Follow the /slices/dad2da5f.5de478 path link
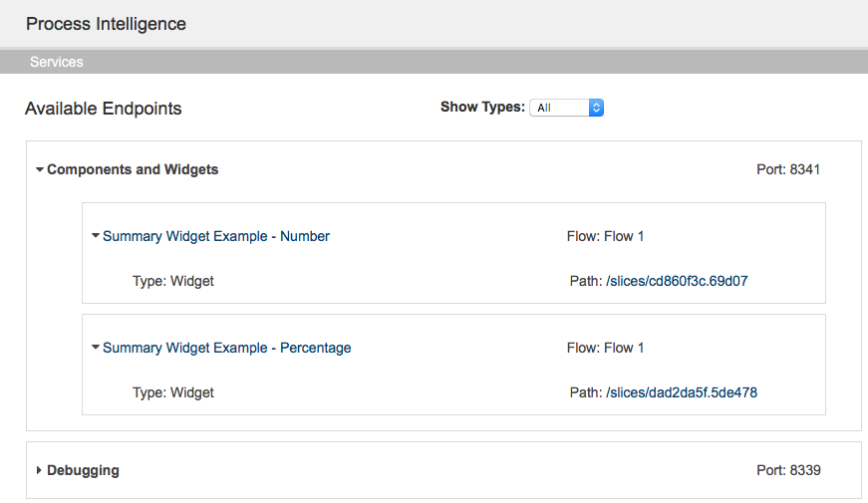Viewport: 868px width, 503px height. [x=682, y=392]
